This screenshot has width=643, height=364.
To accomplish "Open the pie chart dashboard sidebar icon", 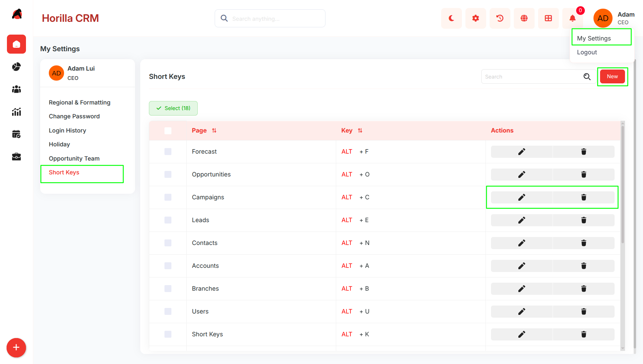I will pyautogui.click(x=16, y=67).
